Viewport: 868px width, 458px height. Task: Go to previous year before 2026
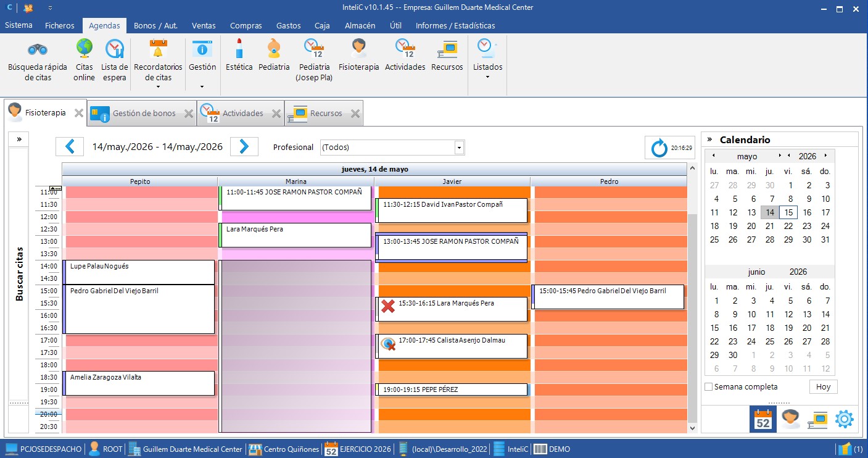[788, 156]
